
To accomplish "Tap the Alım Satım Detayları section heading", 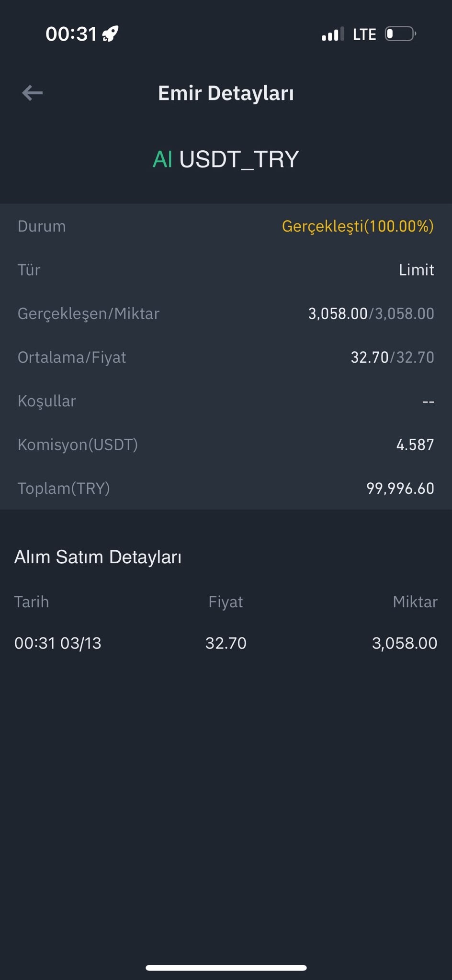I will click(x=98, y=557).
